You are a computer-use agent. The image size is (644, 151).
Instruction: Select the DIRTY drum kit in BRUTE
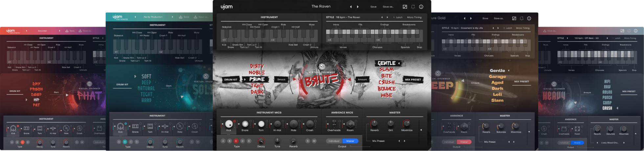257,66
